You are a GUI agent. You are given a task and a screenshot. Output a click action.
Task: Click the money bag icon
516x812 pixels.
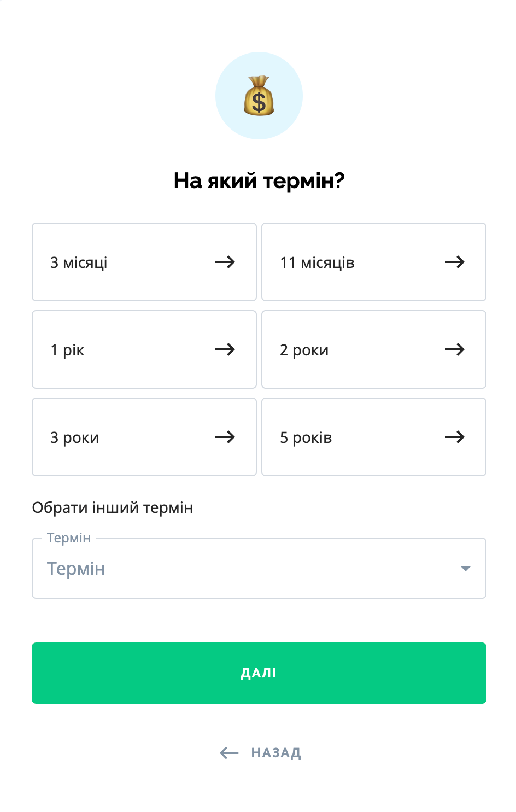point(259,96)
